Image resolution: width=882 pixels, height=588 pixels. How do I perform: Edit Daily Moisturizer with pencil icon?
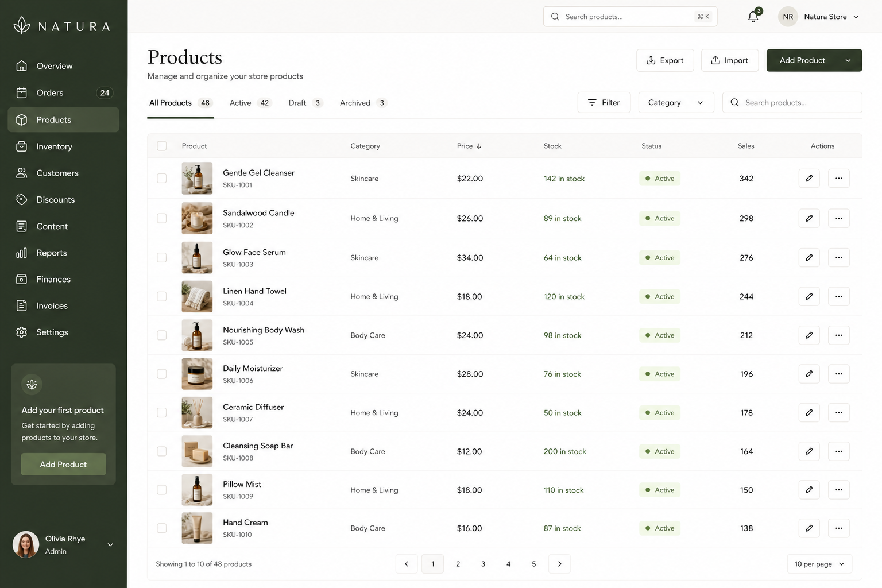point(809,374)
